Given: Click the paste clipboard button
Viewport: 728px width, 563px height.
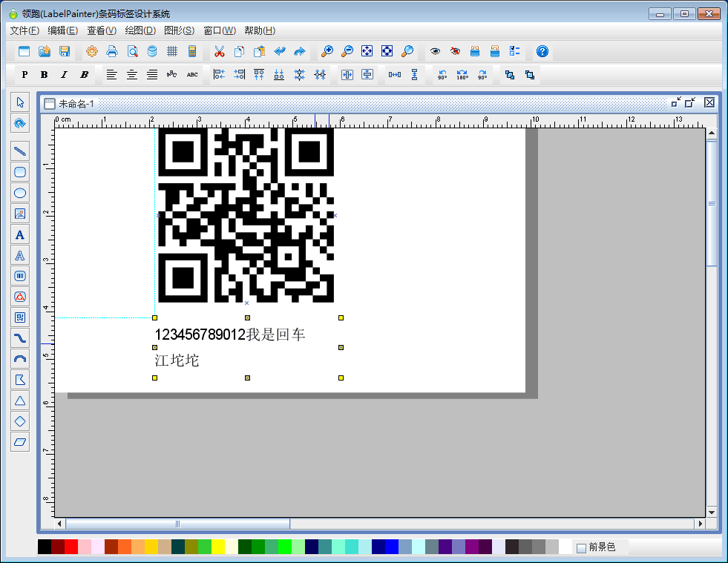Looking at the screenshot, I should coord(259,51).
